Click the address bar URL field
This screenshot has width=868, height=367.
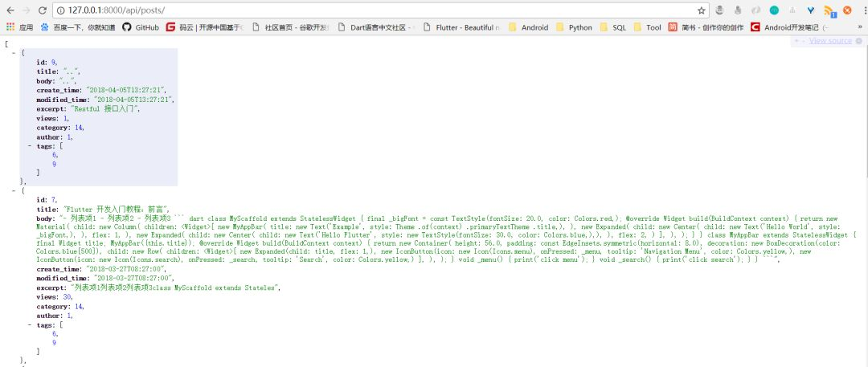pos(382,10)
